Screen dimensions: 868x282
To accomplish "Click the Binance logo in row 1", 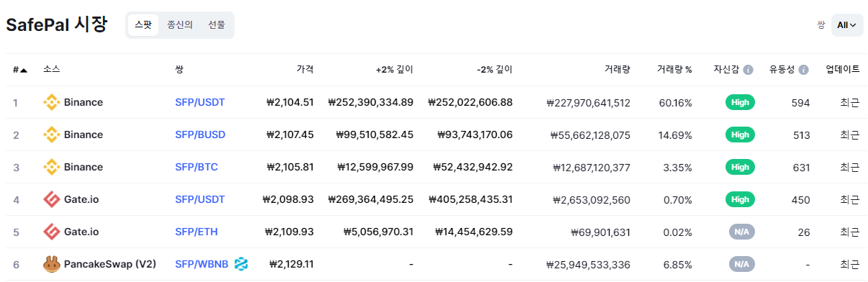I will (x=51, y=102).
